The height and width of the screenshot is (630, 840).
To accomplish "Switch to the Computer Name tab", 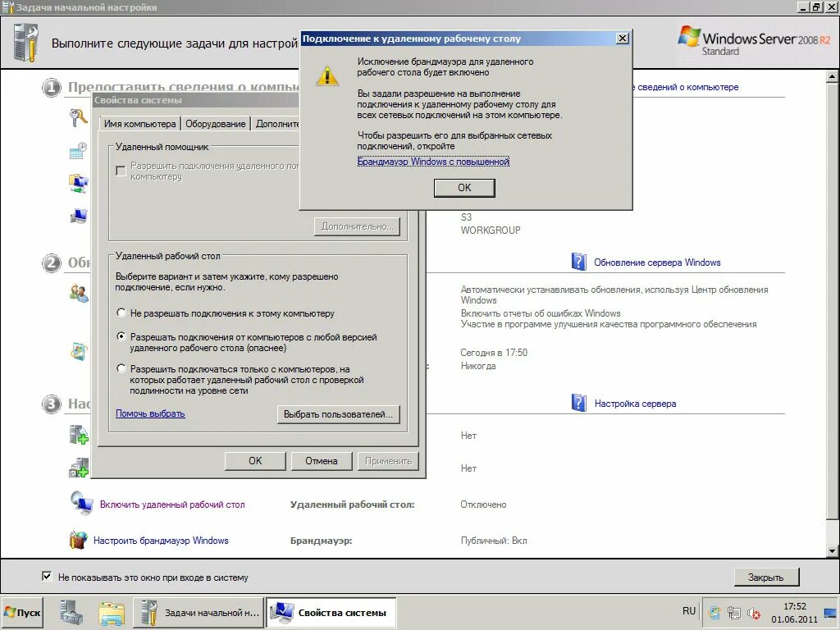I will point(139,124).
